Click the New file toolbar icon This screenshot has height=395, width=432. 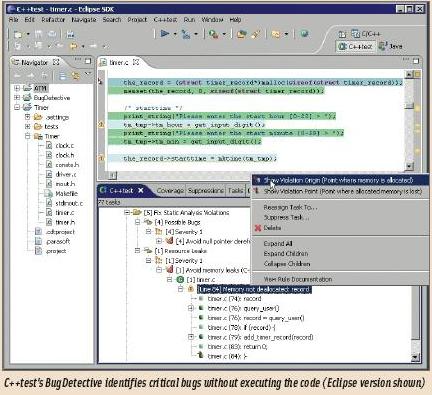click(18, 34)
